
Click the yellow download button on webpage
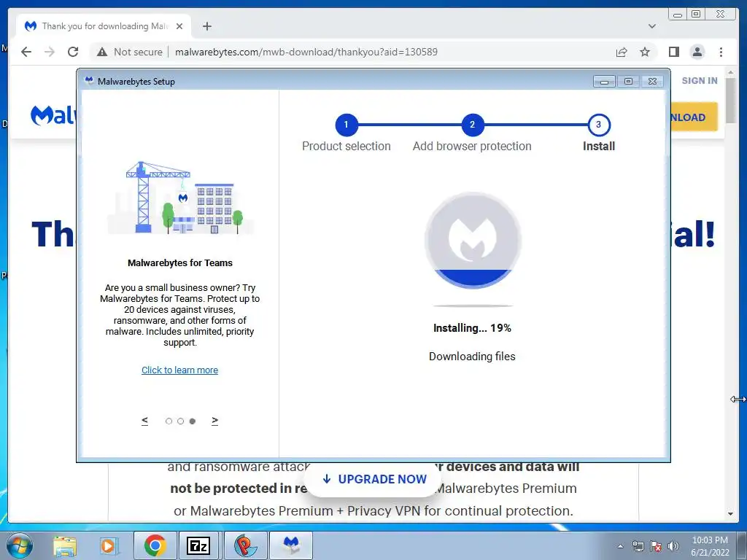694,117
